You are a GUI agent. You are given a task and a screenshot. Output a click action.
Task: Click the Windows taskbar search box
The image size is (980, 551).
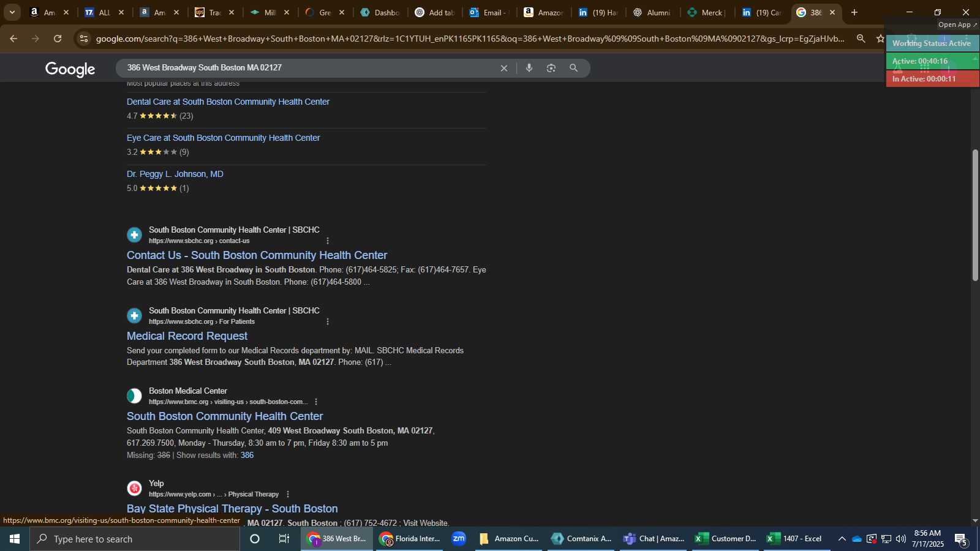[135, 539]
